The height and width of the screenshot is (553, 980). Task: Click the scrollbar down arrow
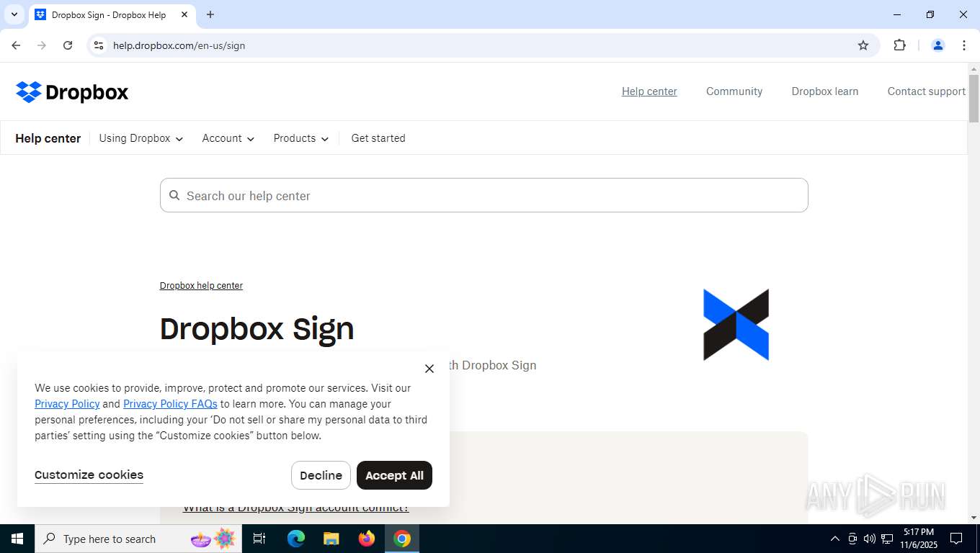click(x=974, y=518)
